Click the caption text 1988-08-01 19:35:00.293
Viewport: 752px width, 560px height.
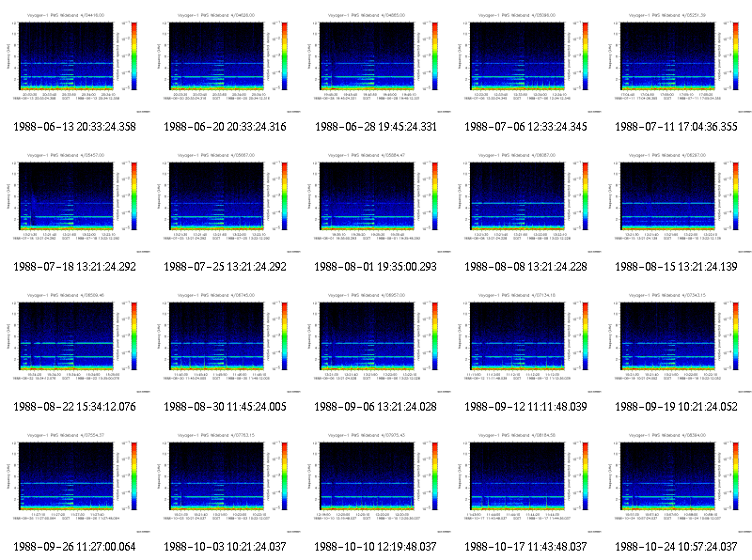pos(375,267)
